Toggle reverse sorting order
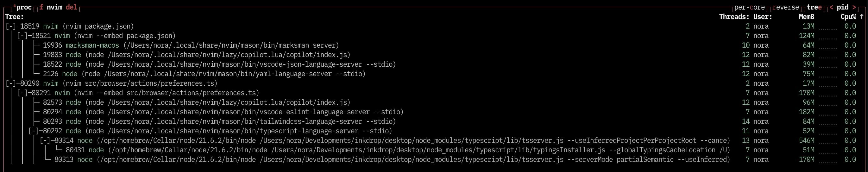Viewport: 868px width, 172px height. pyautogui.click(x=785, y=7)
